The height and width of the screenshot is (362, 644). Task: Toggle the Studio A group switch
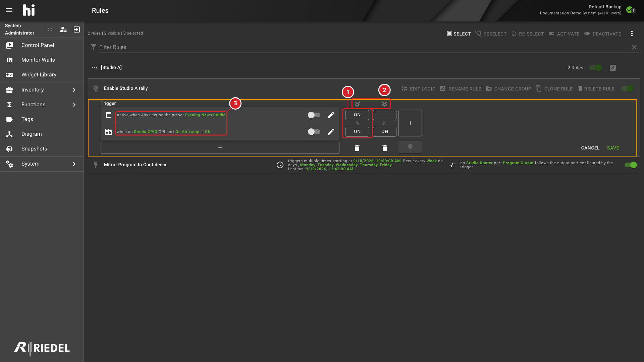click(x=596, y=68)
